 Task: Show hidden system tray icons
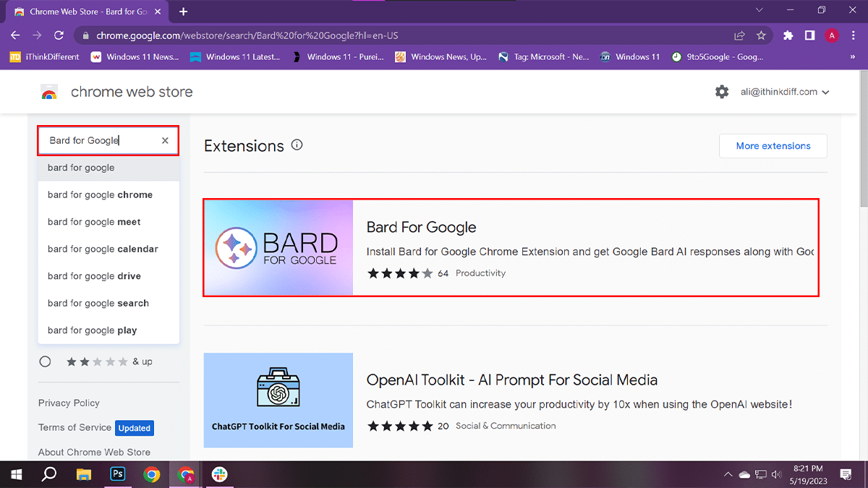click(728, 474)
